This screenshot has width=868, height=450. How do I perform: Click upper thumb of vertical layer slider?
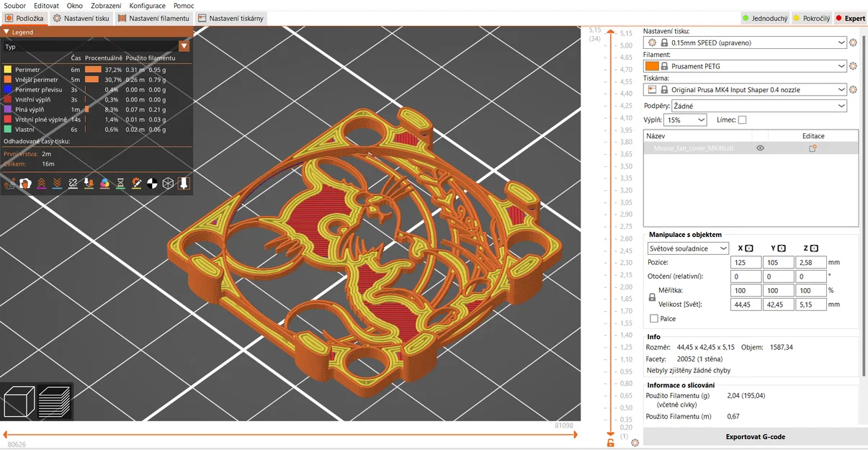611,32
